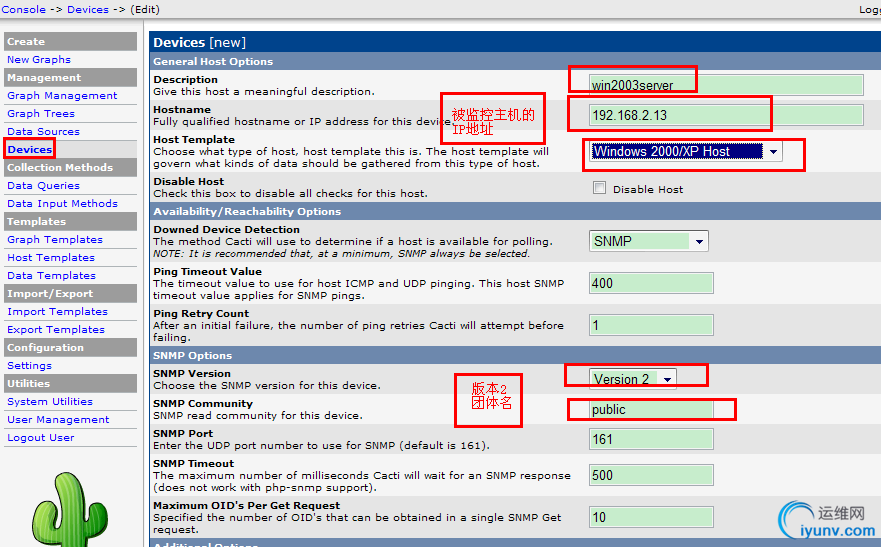Click the Create sidebar heading
The image size is (881, 547).
pyautogui.click(x=70, y=42)
